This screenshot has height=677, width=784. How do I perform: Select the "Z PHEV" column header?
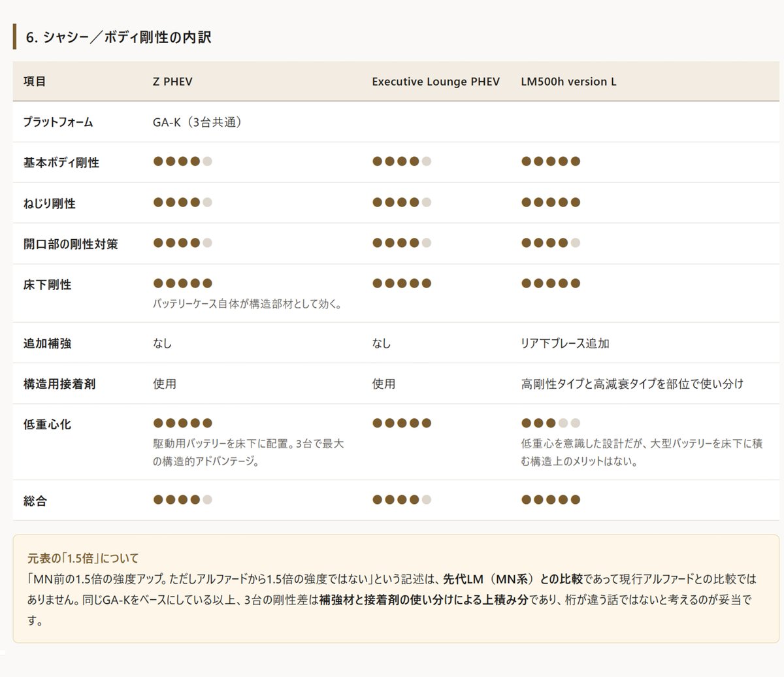click(172, 82)
